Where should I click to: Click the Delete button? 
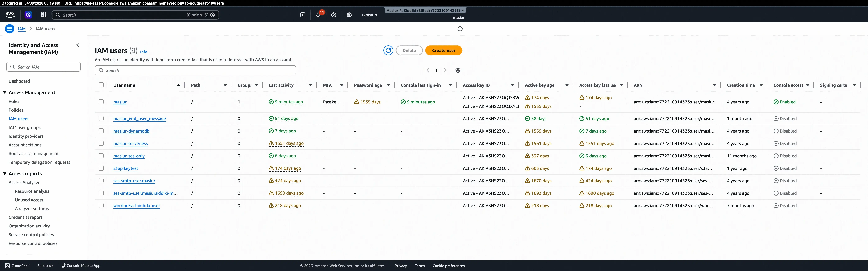click(x=409, y=50)
